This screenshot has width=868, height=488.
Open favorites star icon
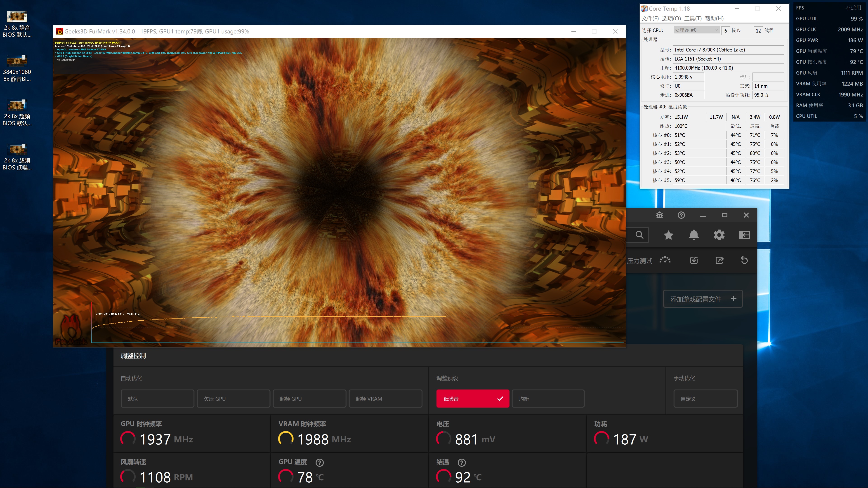(669, 235)
